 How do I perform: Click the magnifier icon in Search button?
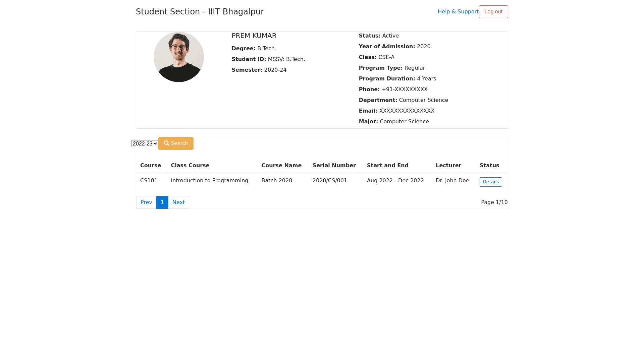point(167,143)
